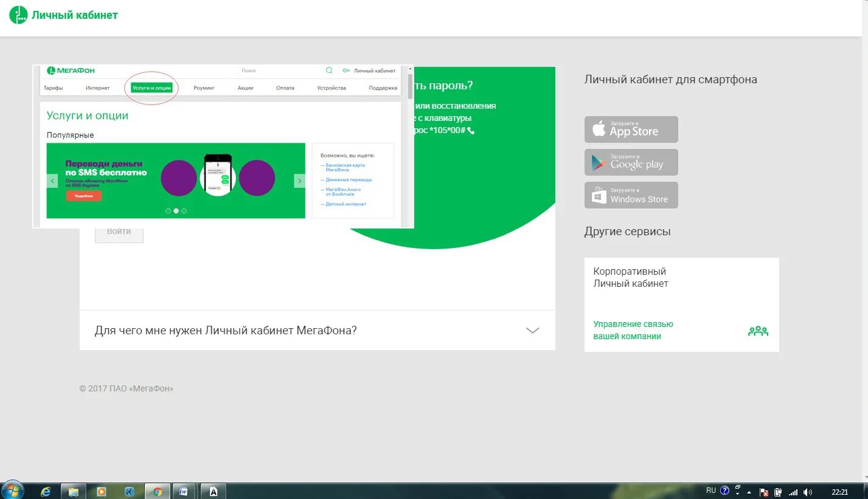Click the Action Center flag tray icon
This screenshot has height=499, width=868.
[x=765, y=492]
